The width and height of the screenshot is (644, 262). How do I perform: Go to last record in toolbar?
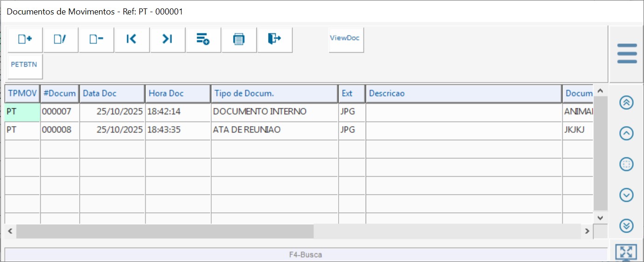coord(167,40)
